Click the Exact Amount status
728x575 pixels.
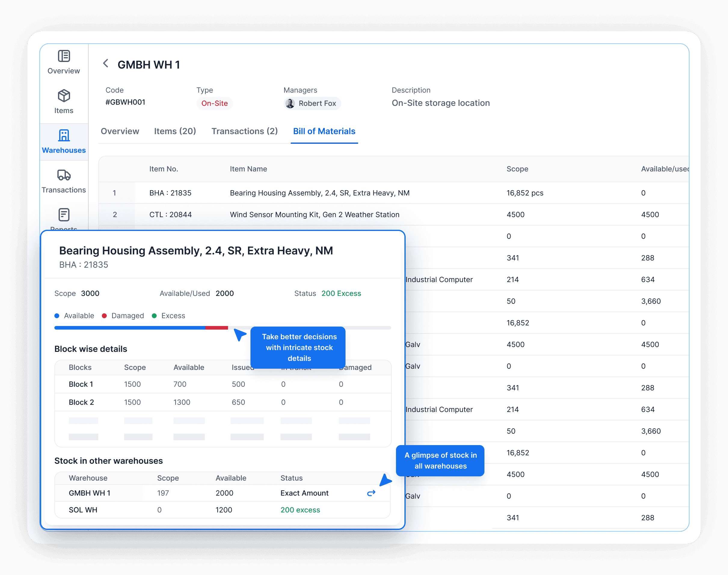[x=304, y=493]
